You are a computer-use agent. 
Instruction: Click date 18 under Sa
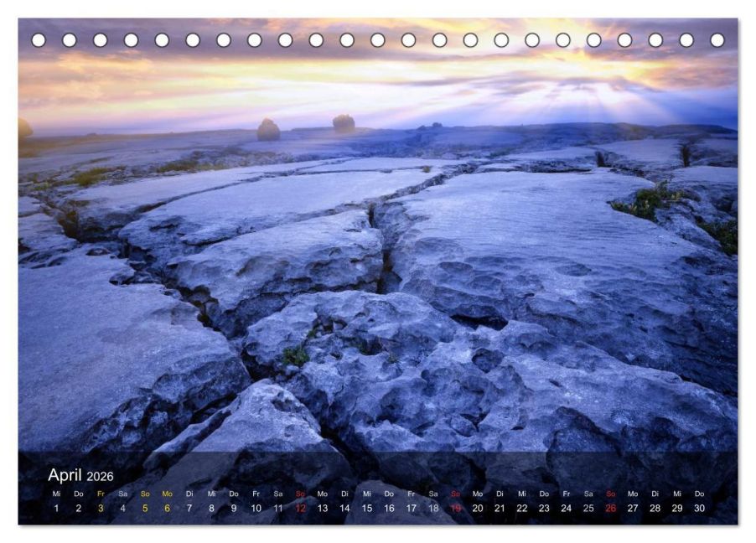(x=433, y=508)
